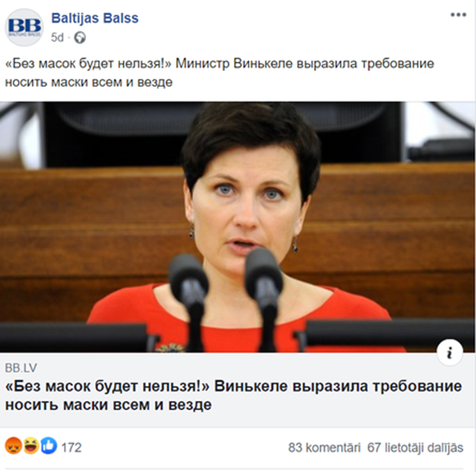Open the Baltijas Balss page name link
Screen dimensions: 476x472
coord(95,18)
